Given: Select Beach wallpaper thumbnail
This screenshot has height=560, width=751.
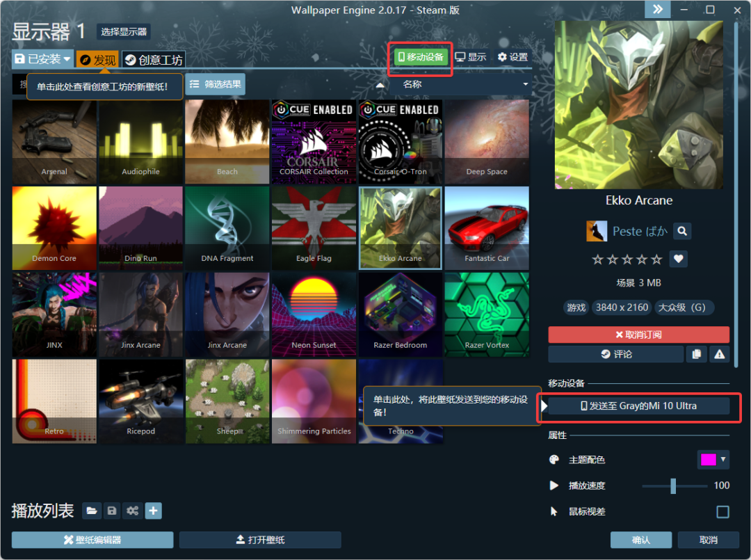Looking at the screenshot, I should pyautogui.click(x=227, y=142).
